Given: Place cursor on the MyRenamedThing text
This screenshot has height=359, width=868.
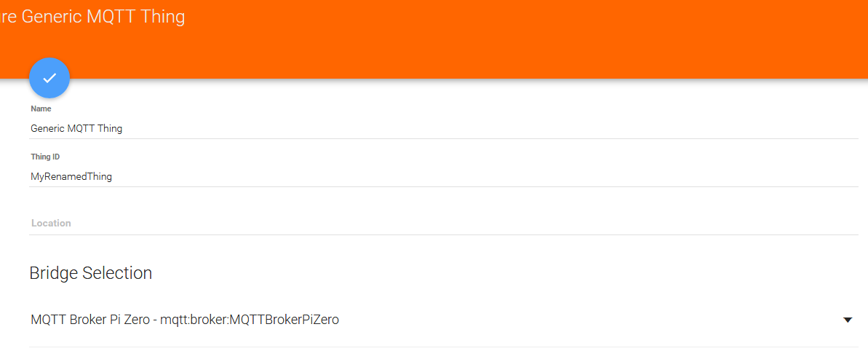Looking at the screenshot, I should tap(71, 176).
